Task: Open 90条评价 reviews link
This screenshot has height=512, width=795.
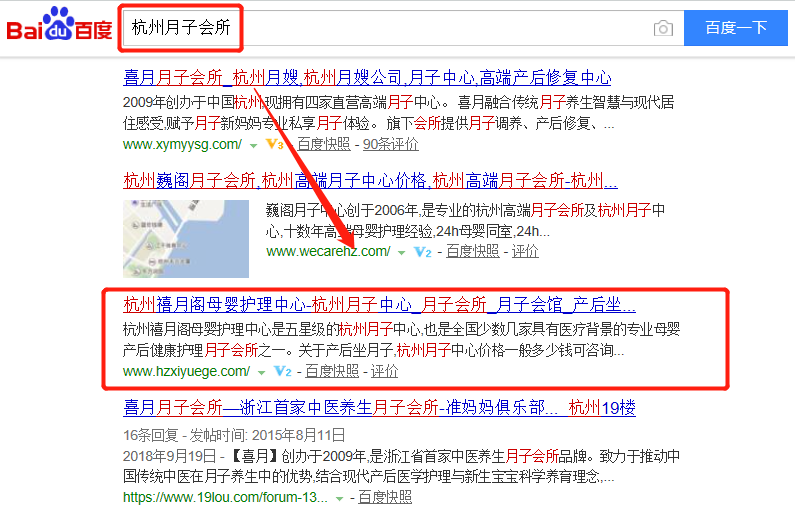Action: (390, 144)
